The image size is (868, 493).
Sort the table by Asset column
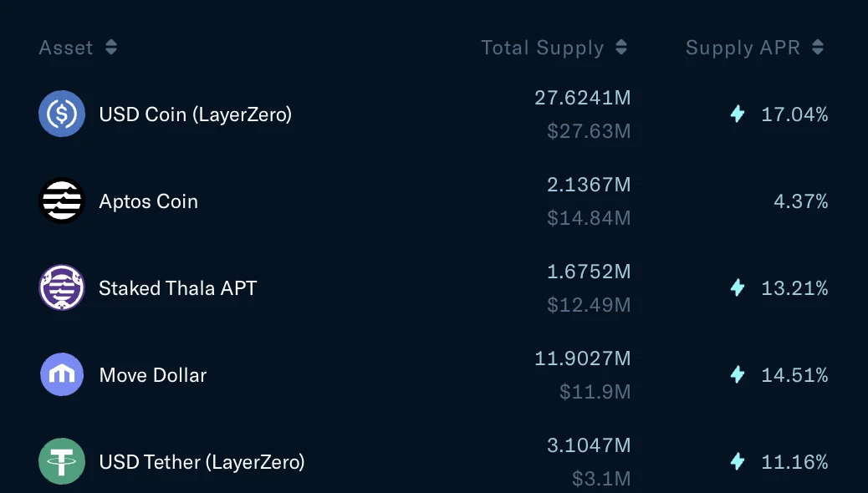point(111,48)
